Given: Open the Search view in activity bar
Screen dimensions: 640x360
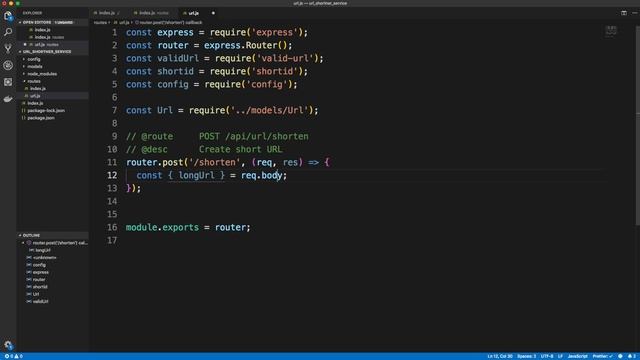Looking at the screenshot, I should click(x=8, y=32).
